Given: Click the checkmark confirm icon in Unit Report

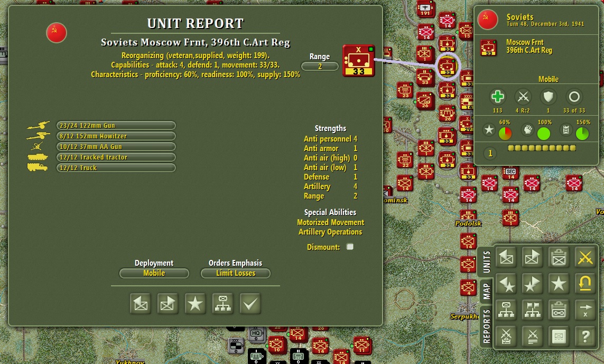Looking at the screenshot, I should pos(250,304).
